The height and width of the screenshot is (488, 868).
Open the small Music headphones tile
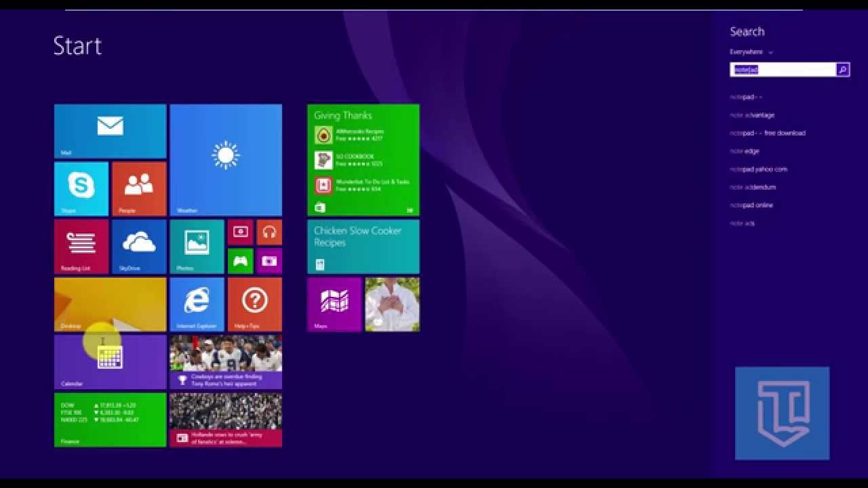(269, 232)
